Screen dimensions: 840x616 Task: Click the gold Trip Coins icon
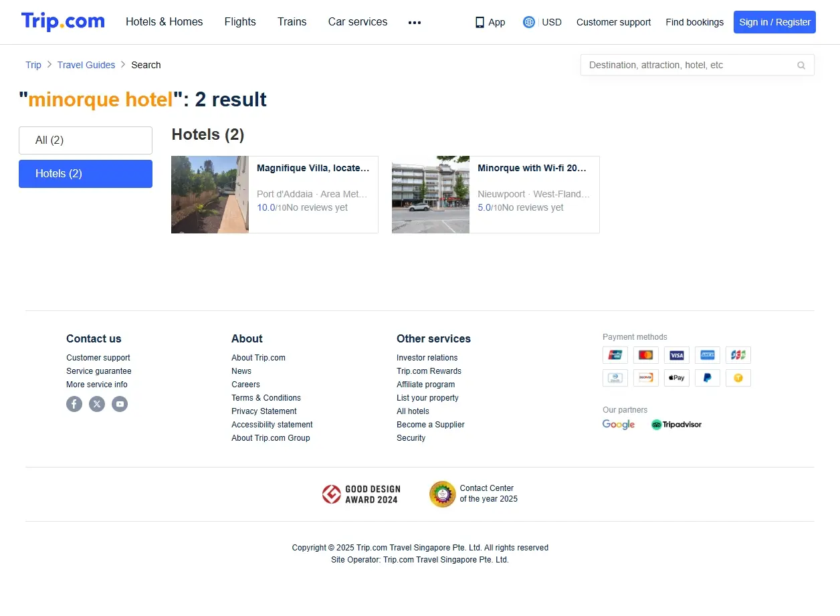click(x=738, y=378)
